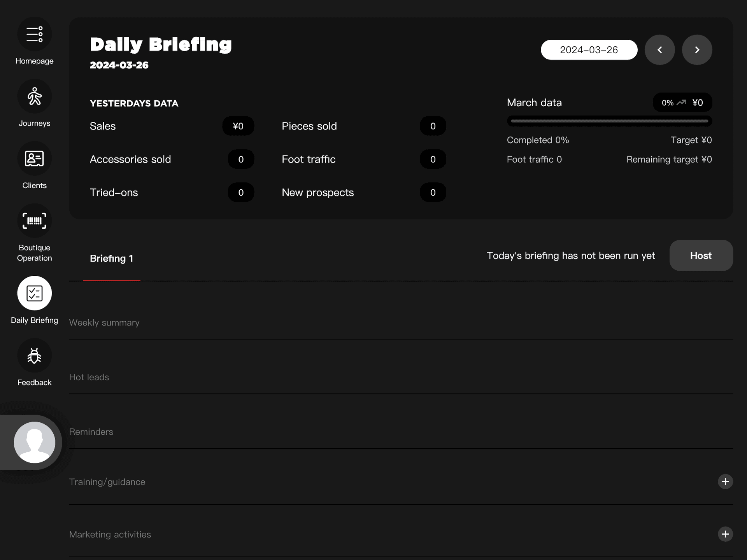
Task: Select the Daily Briefing checklist icon
Action: click(x=34, y=293)
